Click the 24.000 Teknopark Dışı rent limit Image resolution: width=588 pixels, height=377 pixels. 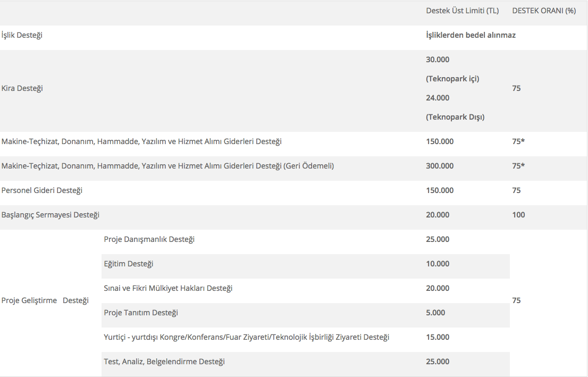click(438, 98)
